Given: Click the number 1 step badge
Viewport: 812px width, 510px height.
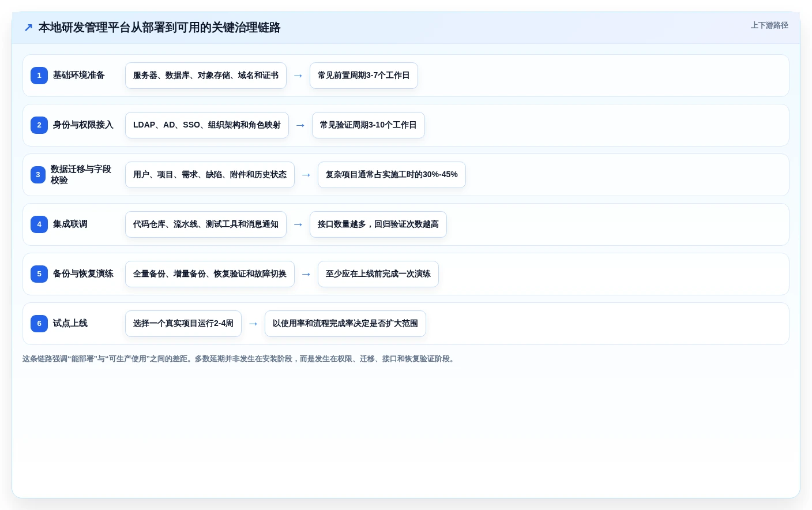Looking at the screenshot, I should (x=39, y=76).
